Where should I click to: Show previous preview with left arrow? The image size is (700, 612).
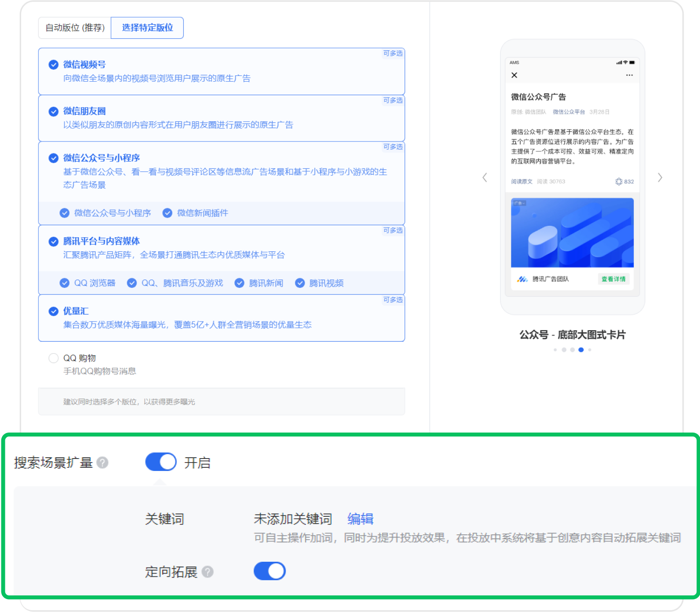tap(484, 178)
